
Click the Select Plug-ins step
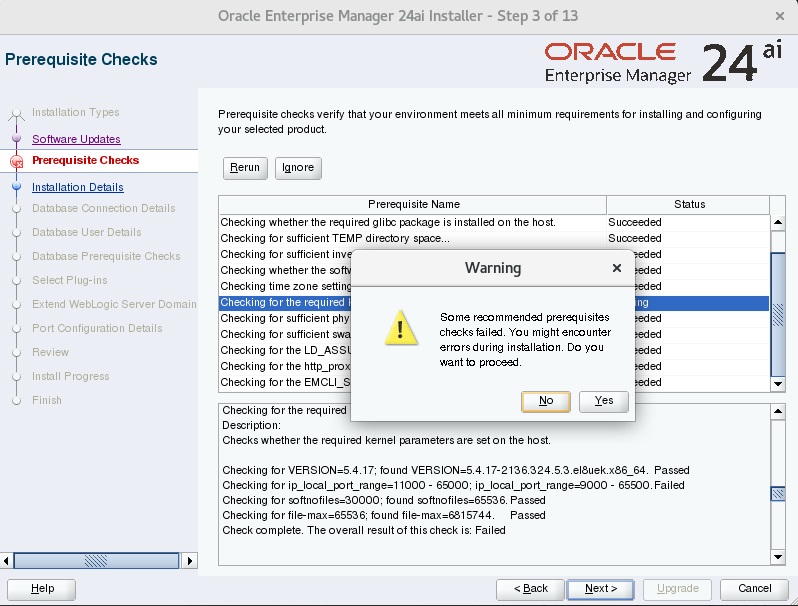70,280
